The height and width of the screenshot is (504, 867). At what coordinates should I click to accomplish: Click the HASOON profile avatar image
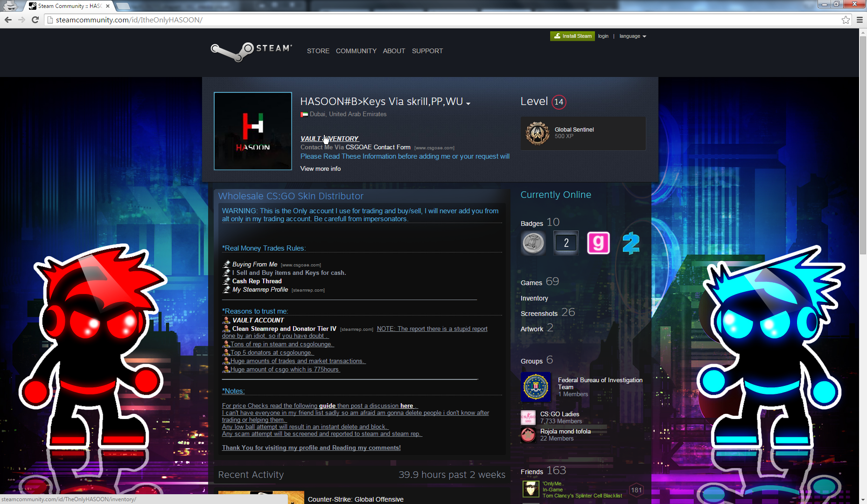click(x=253, y=131)
